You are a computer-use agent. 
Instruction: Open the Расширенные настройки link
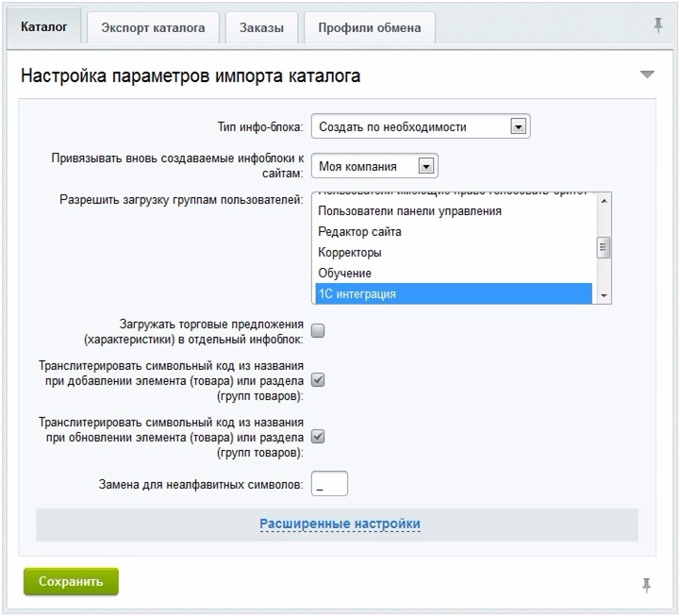(340, 524)
